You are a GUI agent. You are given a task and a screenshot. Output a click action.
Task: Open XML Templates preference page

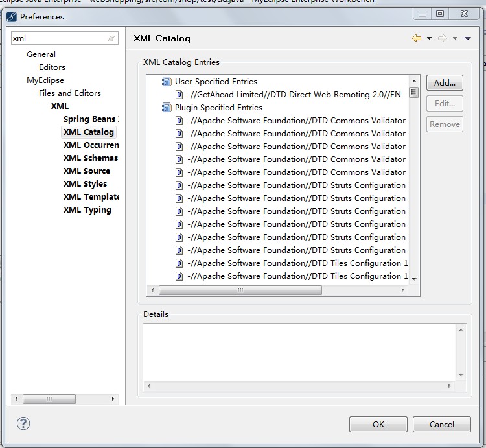(91, 197)
